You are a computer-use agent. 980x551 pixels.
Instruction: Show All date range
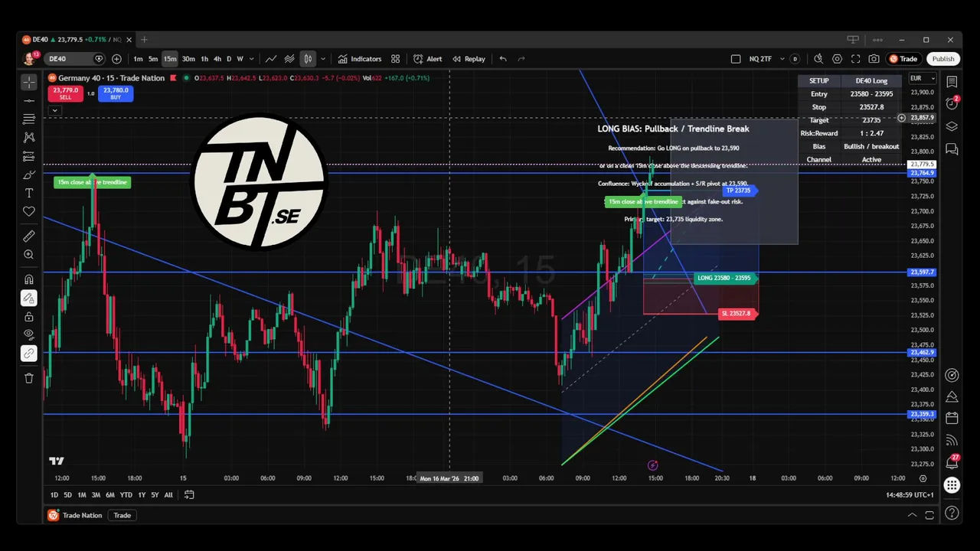(x=168, y=495)
